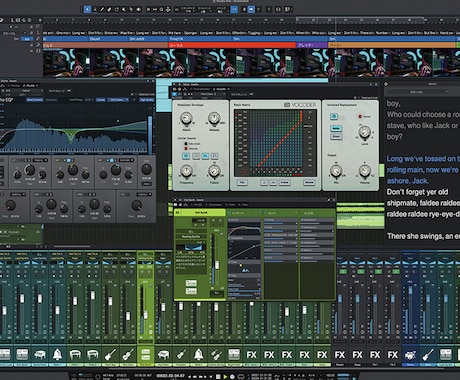
Task: Click the last FX channel icon in dark section
Action: [x=393, y=355]
